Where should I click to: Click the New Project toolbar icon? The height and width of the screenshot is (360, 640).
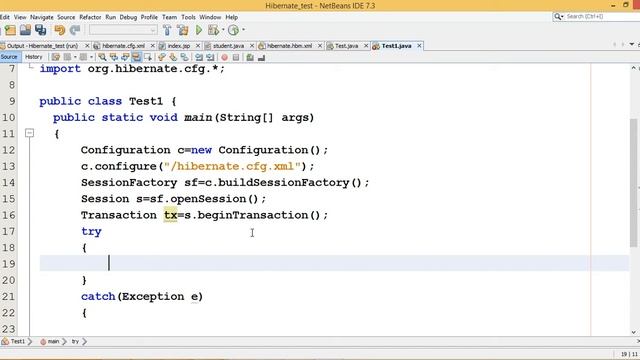pyautogui.click(x=10, y=30)
